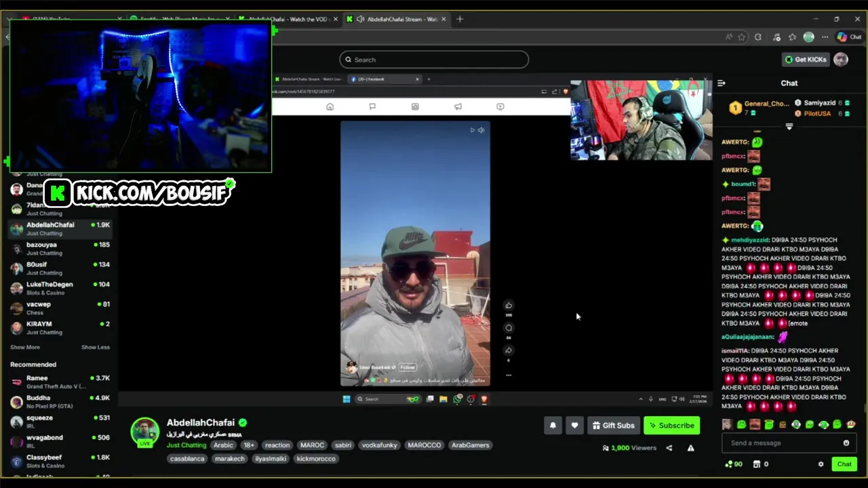Open Gift Subs for the channel
This screenshot has height=488, width=868.
pos(614,425)
